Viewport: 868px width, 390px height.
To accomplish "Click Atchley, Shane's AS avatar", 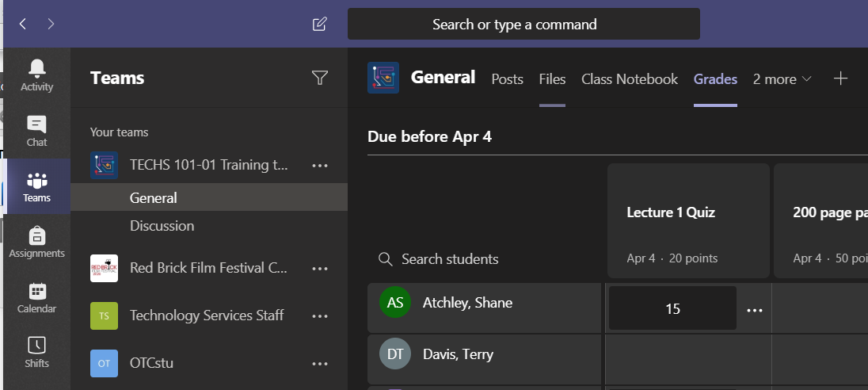I will click(x=395, y=303).
